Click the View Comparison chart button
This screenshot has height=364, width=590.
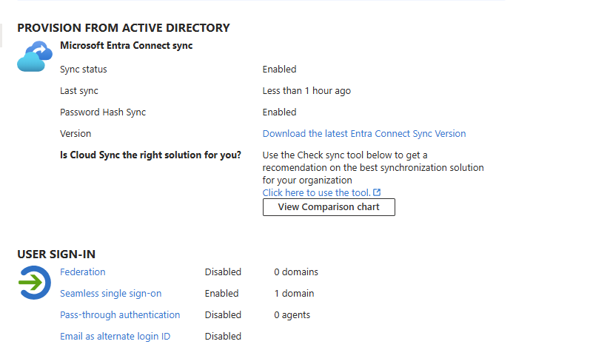coord(329,207)
